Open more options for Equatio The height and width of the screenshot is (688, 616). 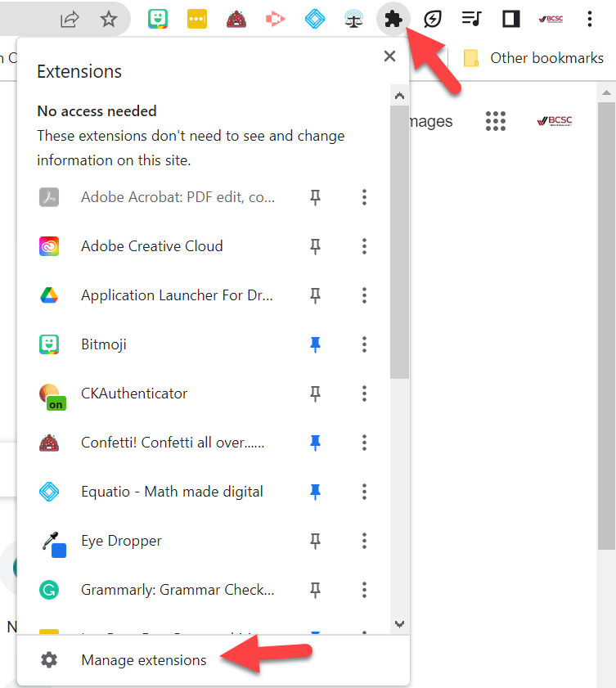364,492
